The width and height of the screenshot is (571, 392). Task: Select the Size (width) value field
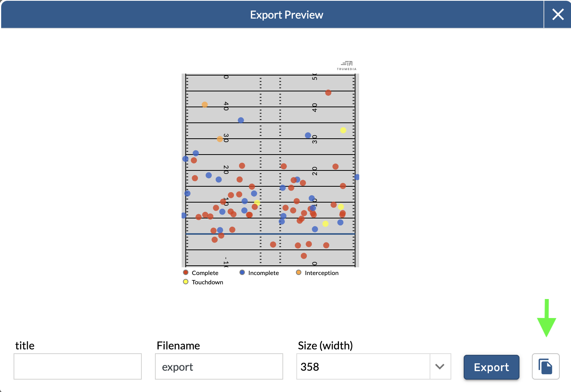(x=363, y=366)
